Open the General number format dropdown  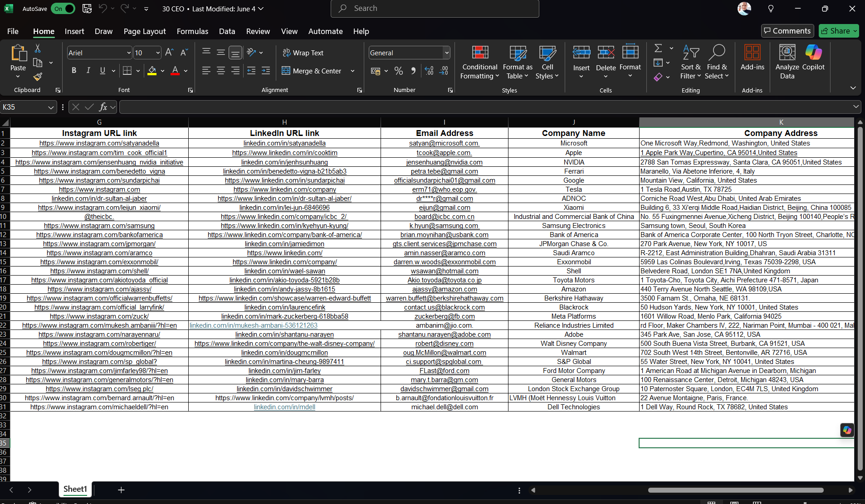click(x=446, y=53)
